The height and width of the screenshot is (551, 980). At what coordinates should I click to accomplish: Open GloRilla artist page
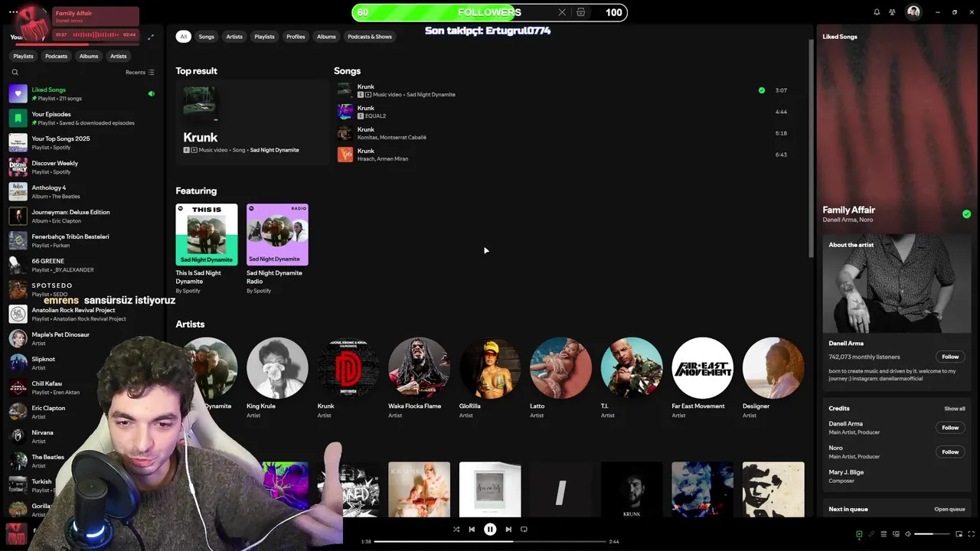[x=490, y=378]
